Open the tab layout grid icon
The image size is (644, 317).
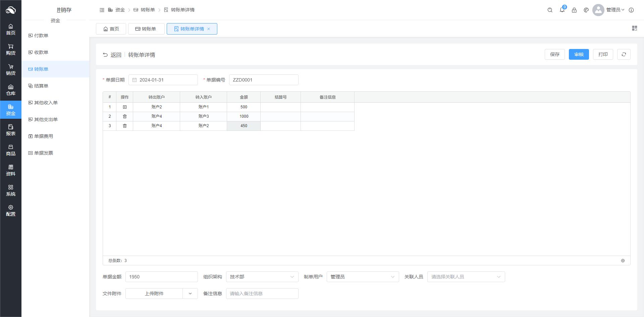click(x=634, y=29)
